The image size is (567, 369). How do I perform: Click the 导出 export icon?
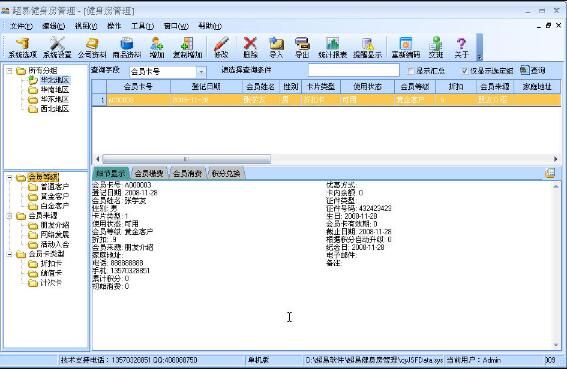click(x=302, y=48)
